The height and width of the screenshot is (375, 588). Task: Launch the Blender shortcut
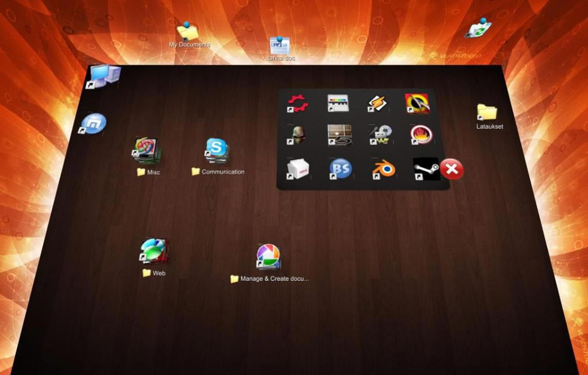pos(384,170)
